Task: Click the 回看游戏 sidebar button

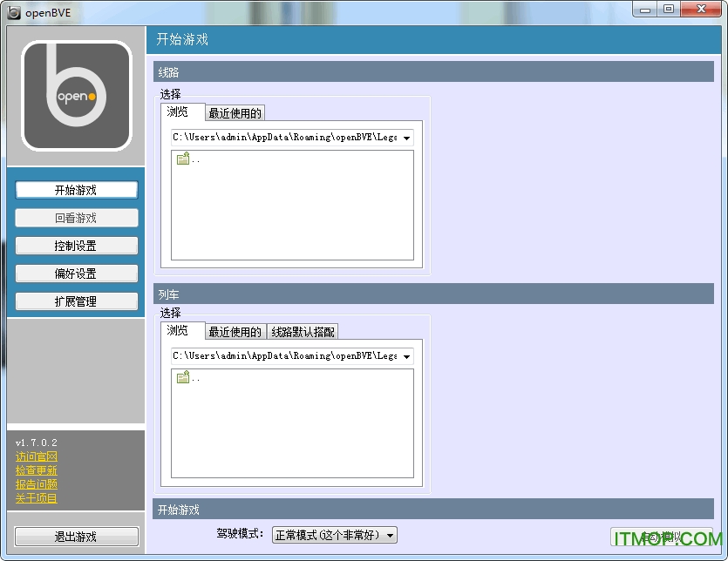Action: pyautogui.click(x=76, y=218)
